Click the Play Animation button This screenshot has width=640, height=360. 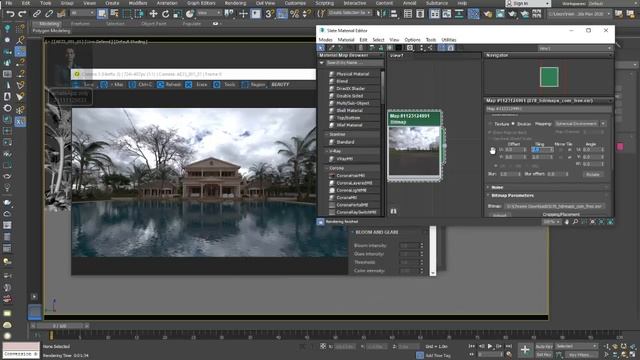tap(490, 346)
